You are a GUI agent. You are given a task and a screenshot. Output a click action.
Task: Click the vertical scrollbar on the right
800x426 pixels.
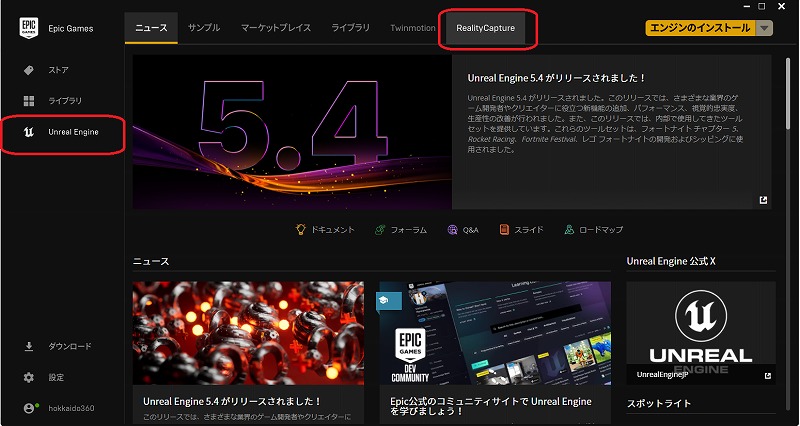point(789,92)
